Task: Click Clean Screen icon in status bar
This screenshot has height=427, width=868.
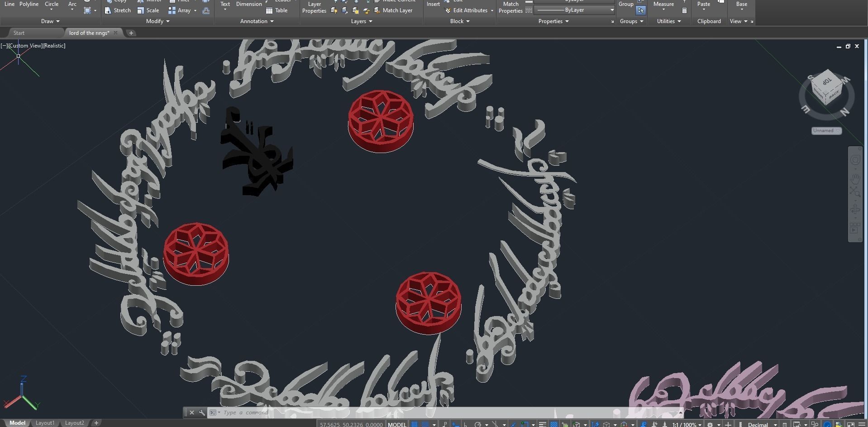Action: point(850,424)
